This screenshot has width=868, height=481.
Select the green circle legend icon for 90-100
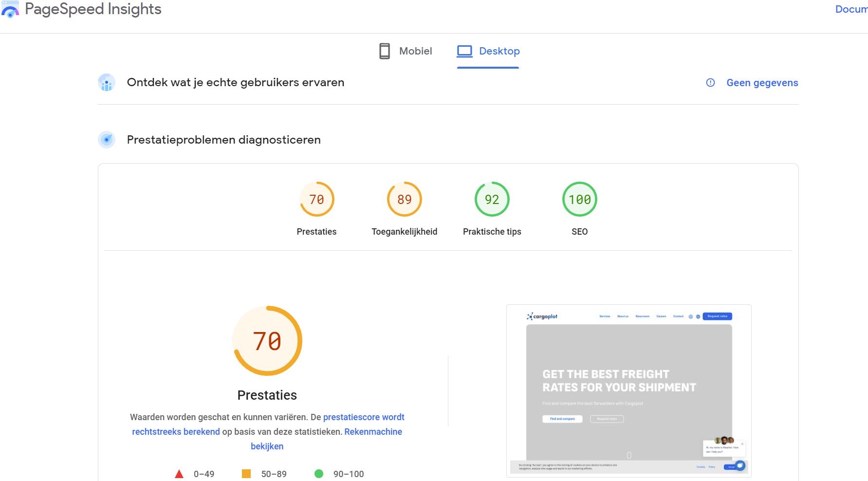(319, 473)
